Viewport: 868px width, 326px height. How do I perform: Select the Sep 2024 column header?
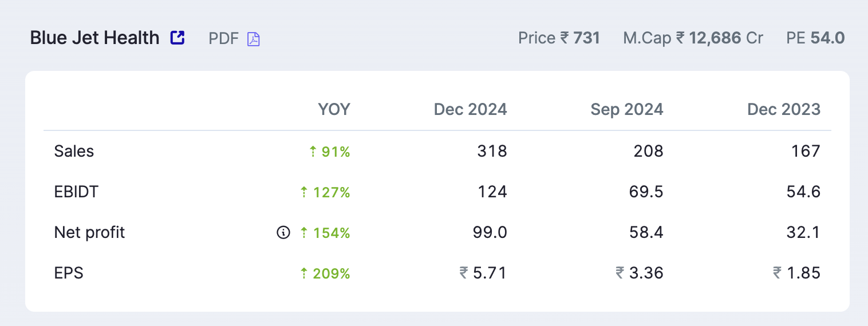point(627,109)
